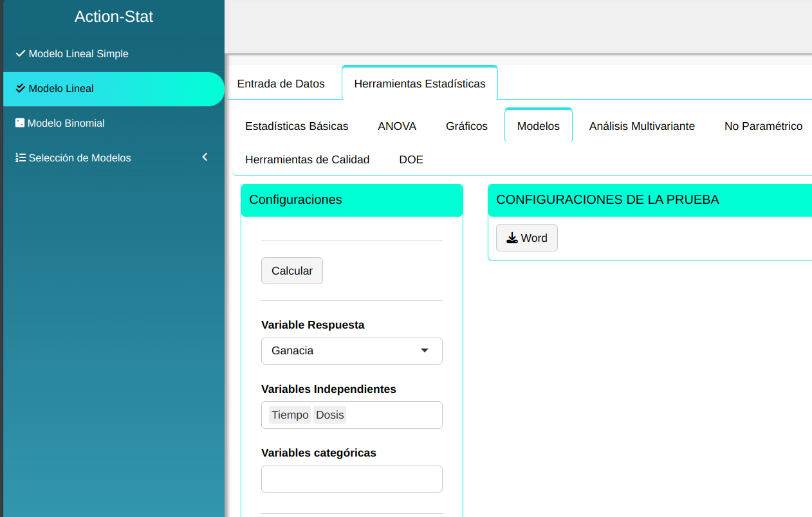Open the Variable Respuesta dropdown
This screenshot has width=812, height=517.
click(351, 351)
